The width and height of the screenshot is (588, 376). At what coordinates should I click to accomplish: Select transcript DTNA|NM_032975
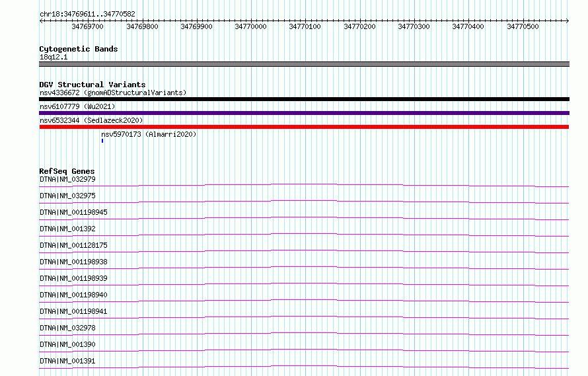tap(67, 196)
